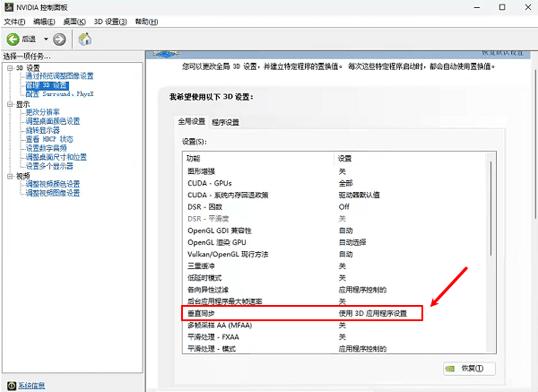Collapse the 3D 设置 tree node
The width and height of the screenshot is (538, 392).
click(x=10, y=68)
